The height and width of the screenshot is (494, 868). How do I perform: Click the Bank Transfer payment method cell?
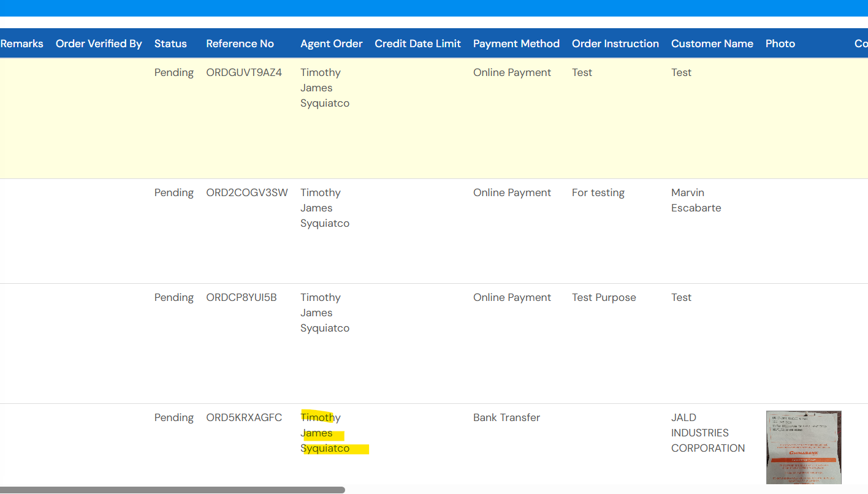[x=506, y=417]
